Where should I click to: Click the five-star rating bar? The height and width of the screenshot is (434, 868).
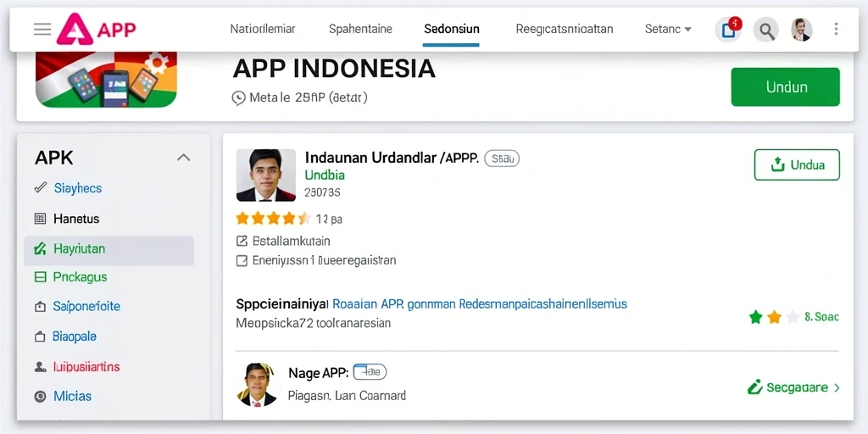[x=273, y=219]
